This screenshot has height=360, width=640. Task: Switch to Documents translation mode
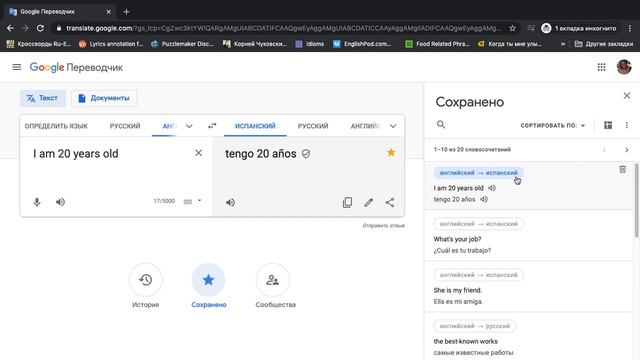pos(104,98)
